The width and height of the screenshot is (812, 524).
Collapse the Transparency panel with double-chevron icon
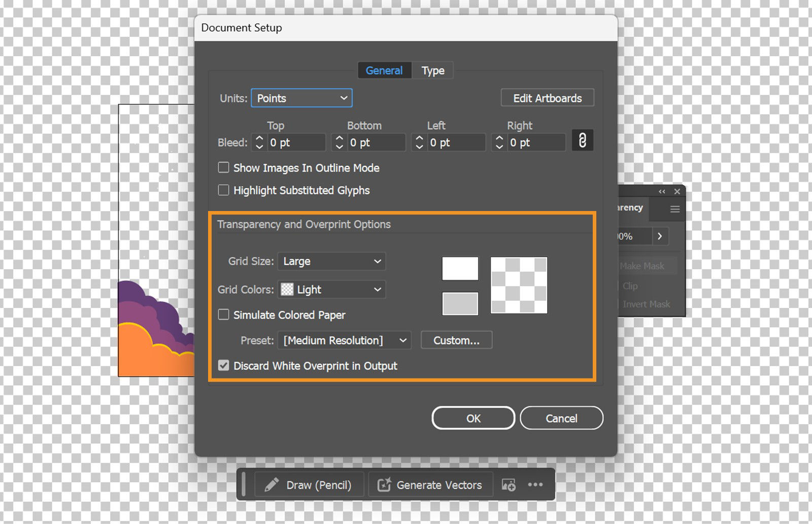[661, 191]
